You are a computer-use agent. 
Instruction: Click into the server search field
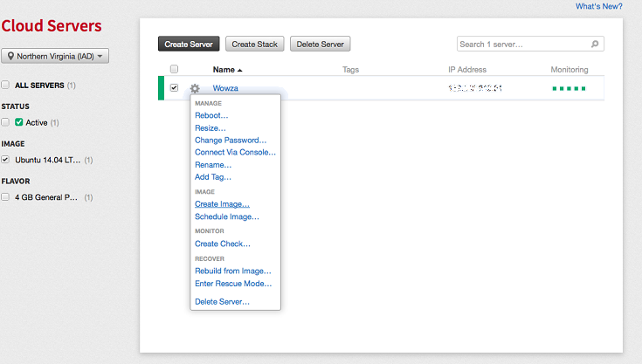click(x=522, y=44)
